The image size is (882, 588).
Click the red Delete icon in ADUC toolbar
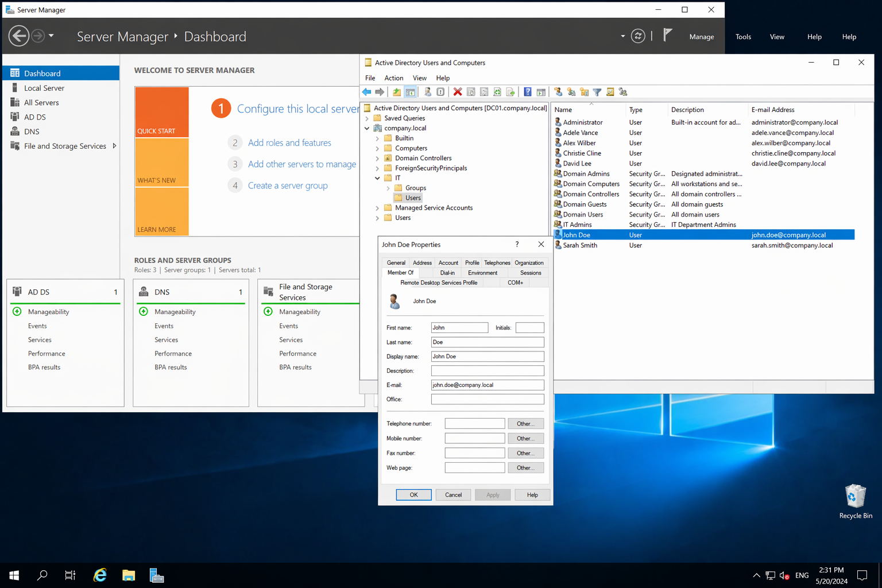(457, 92)
